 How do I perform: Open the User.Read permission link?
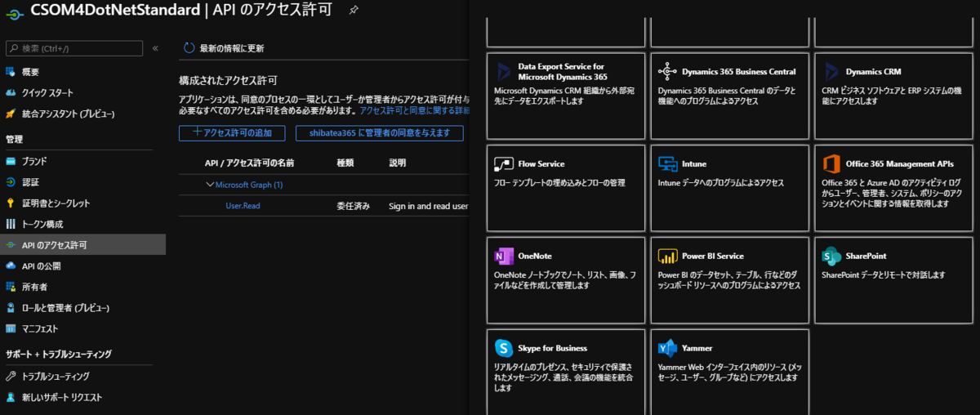pyautogui.click(x=243, y=206)
